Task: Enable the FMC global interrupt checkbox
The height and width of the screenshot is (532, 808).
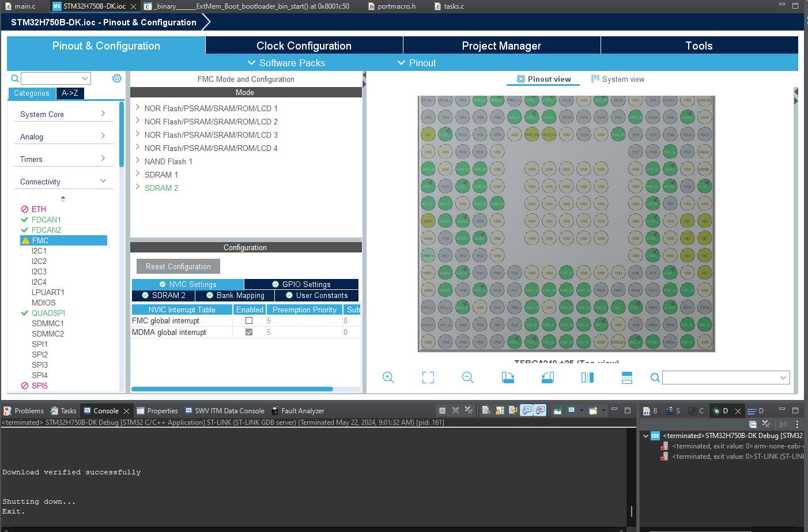Action: tap(250, 320)
